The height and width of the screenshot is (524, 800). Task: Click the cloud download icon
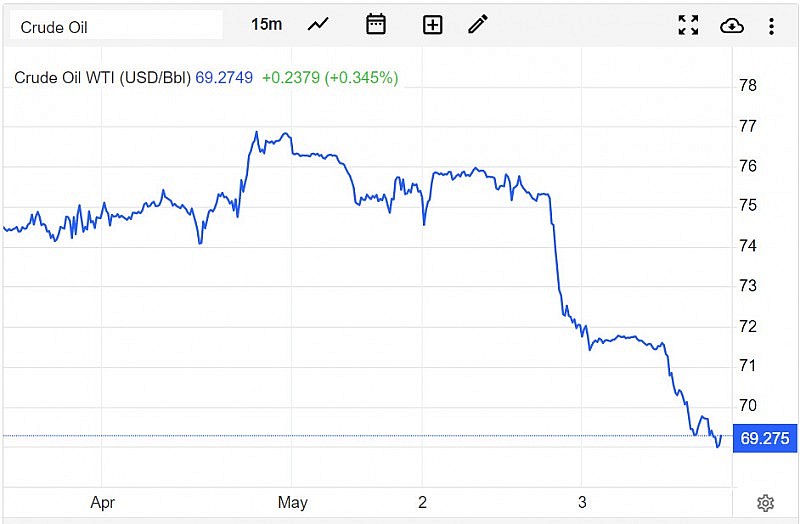tap(732, 25)
